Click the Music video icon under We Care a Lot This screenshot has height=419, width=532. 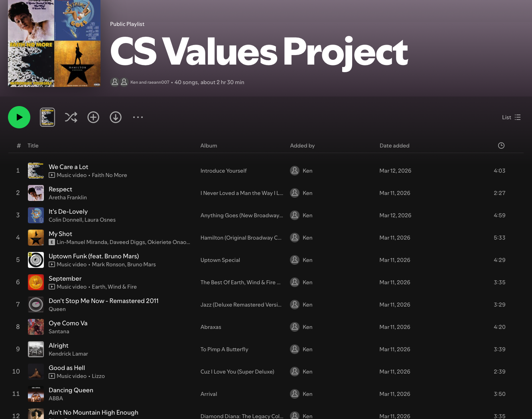[x=52, y=175]
